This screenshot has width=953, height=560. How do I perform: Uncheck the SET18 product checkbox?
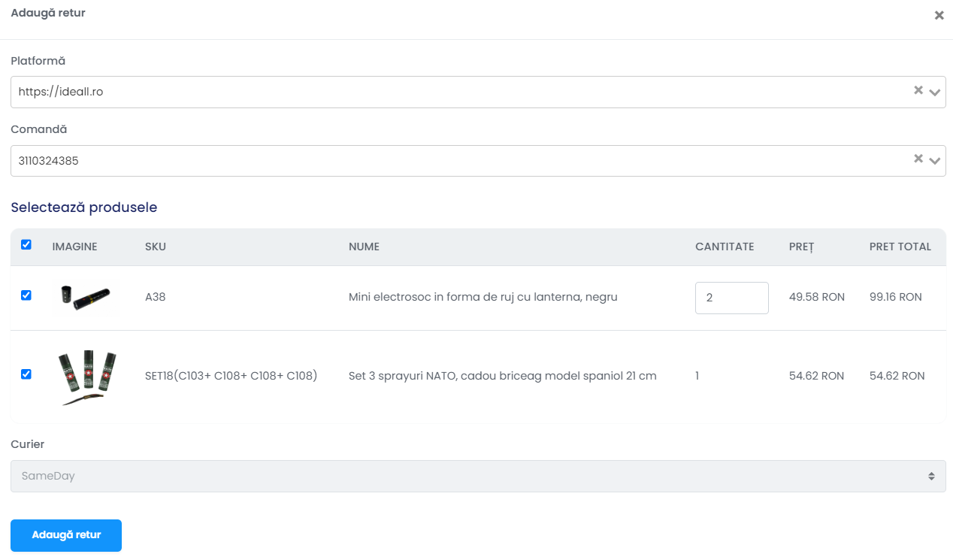click(x=26, y=374)
